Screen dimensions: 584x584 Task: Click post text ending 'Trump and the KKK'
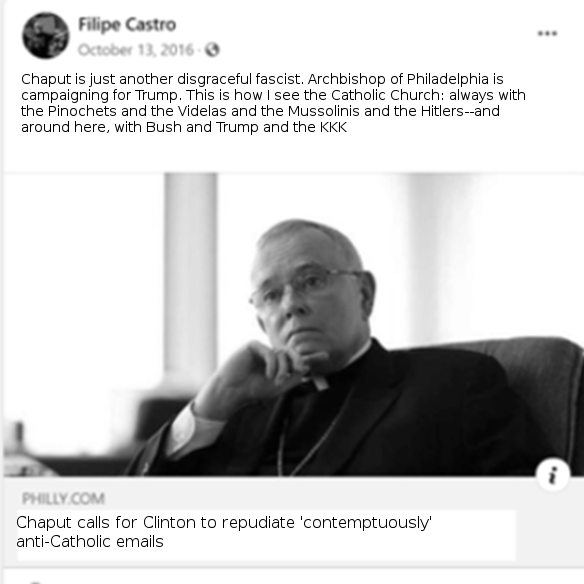pyautogui.click(x=184, y=127)
